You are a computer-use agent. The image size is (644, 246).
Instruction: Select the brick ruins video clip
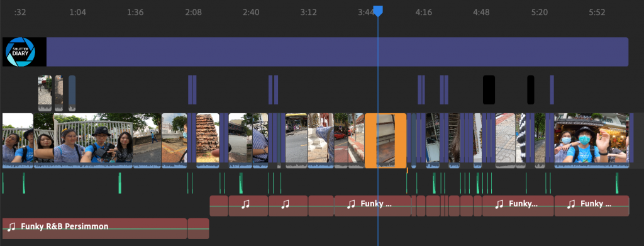[208, 140]
